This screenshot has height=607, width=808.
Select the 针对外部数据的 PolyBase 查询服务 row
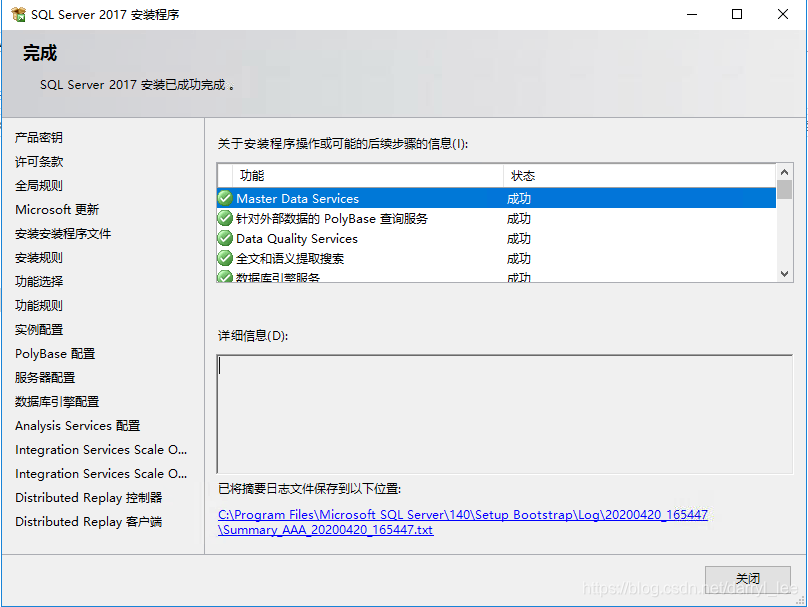tap(497, 218)
